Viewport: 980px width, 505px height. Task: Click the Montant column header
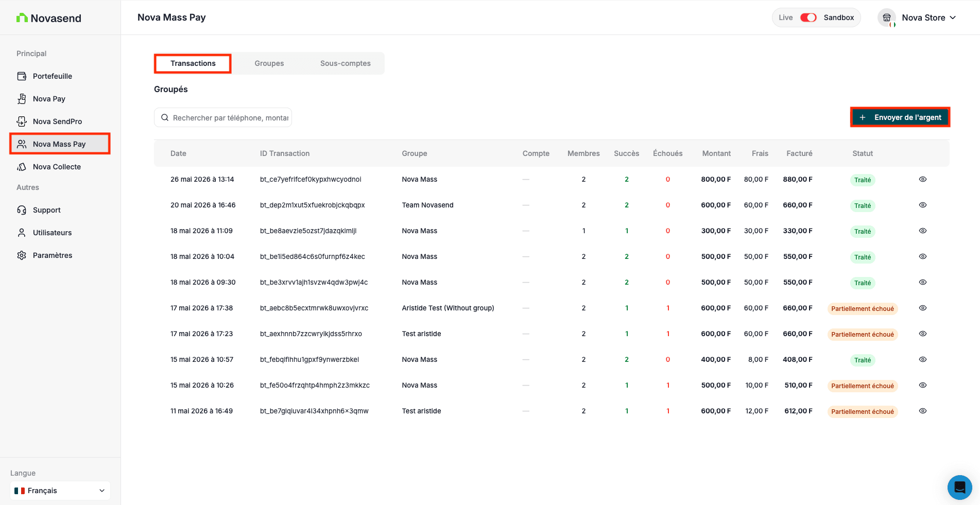click(716, 153)
